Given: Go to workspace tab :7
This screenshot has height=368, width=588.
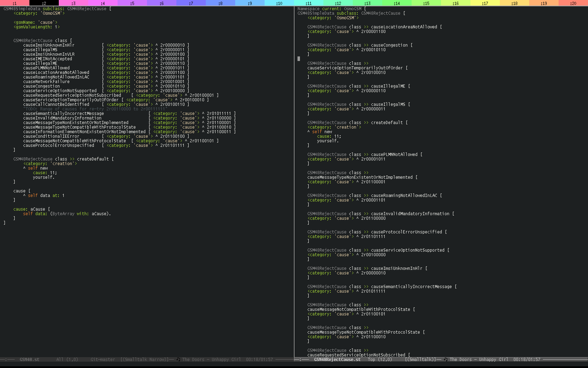Looking at the screenshot, I should point(191,3).
